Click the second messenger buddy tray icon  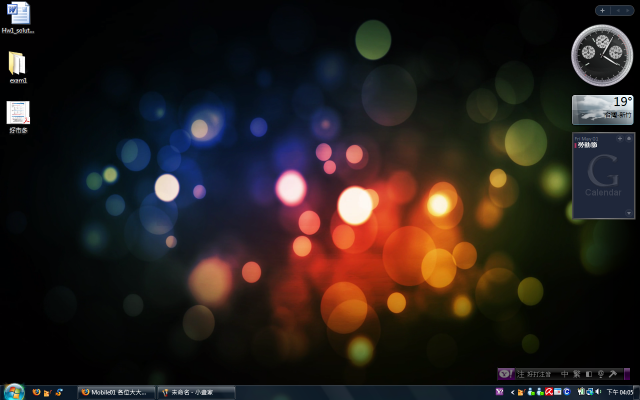pyautogui.click(x=540, y=392)
